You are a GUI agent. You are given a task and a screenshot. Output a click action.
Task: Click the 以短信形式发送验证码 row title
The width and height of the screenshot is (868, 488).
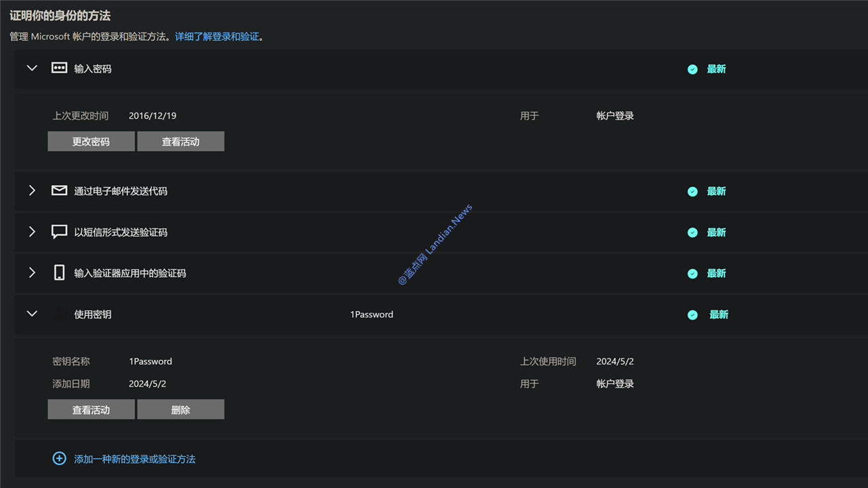[x=121, y=232]
